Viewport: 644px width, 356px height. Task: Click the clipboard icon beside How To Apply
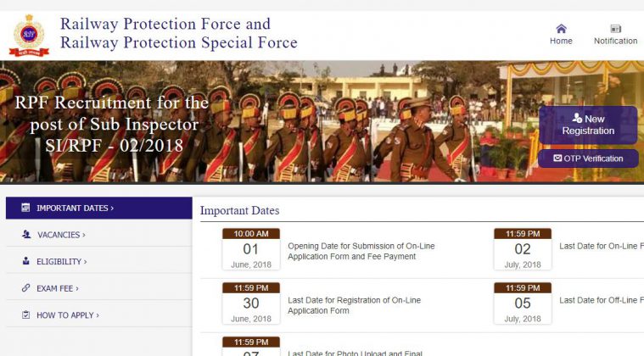click(25, 314)
